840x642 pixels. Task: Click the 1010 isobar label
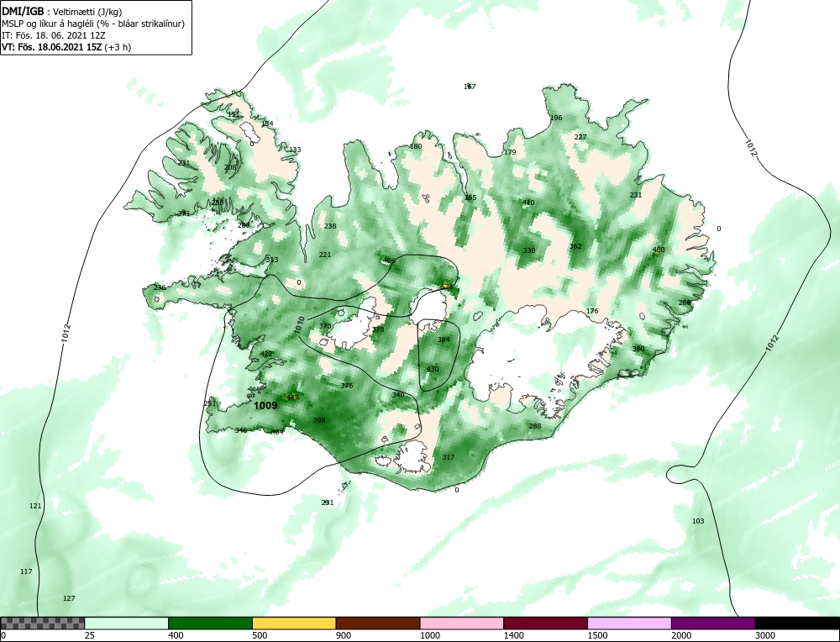point(300,326)
